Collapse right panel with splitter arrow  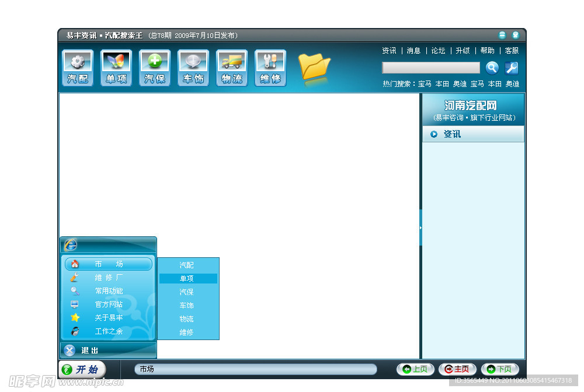pyautogui.click(x=420, y=228)
